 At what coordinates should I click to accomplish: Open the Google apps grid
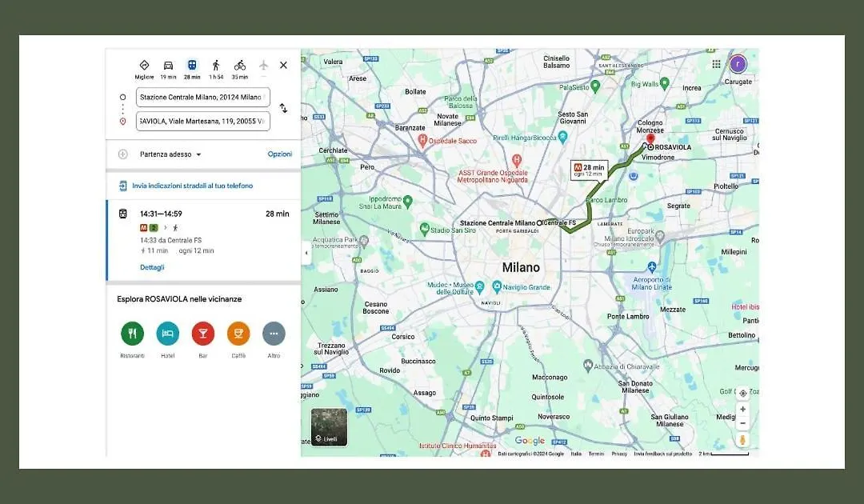point(716,64)
